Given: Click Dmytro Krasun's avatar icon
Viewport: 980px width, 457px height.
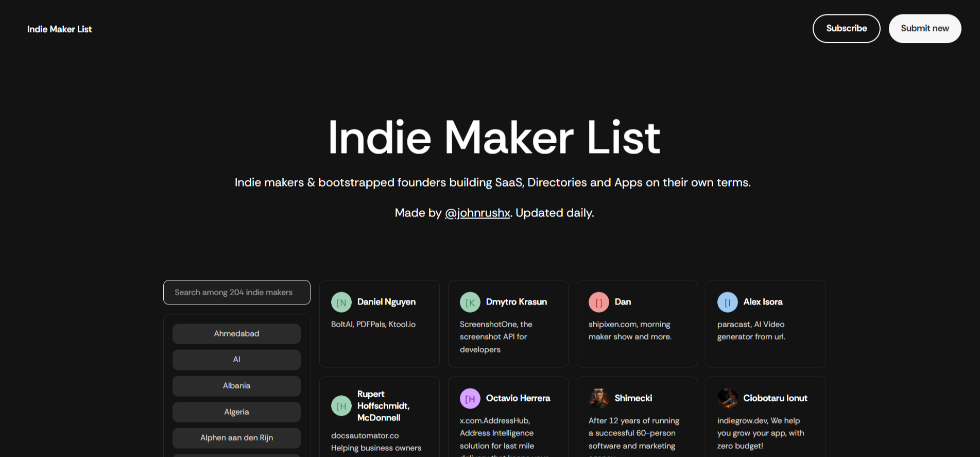Looking at the screenshot, I should pos(470,302).
